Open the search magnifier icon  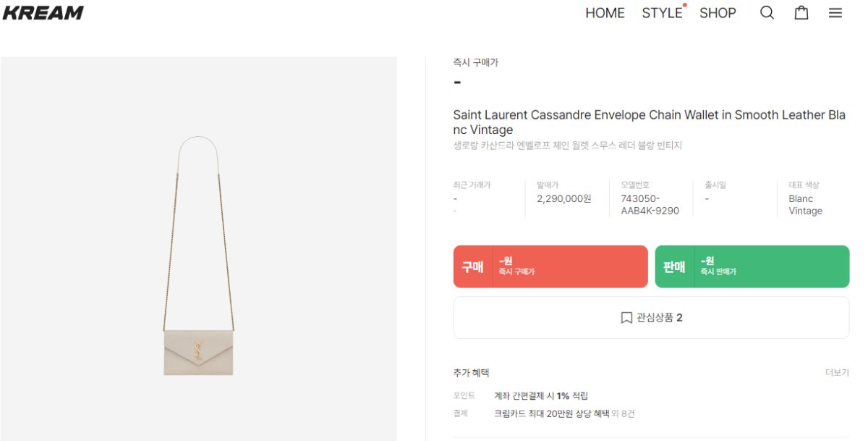click(x=767, y=13)
